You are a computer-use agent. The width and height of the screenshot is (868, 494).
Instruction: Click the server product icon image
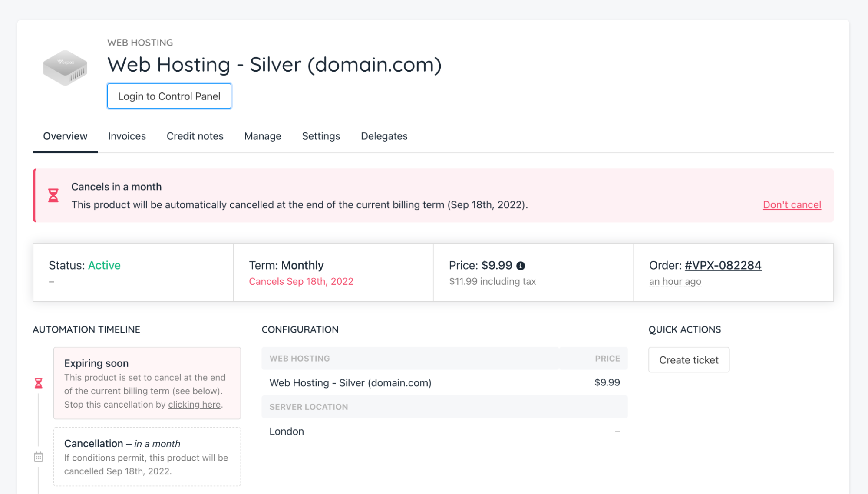65,68
